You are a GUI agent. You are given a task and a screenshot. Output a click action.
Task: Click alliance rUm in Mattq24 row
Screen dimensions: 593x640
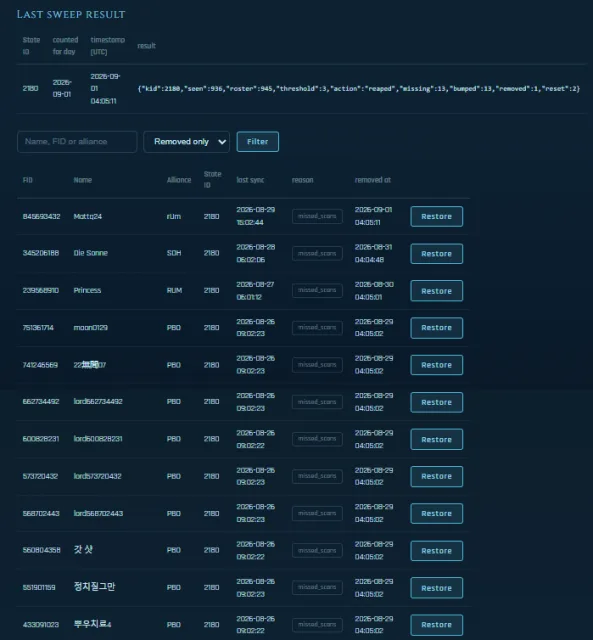click(x=173, y=216)
